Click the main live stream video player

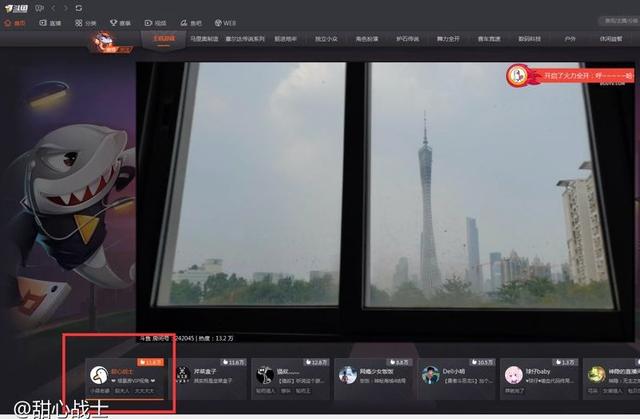point(385,202)
